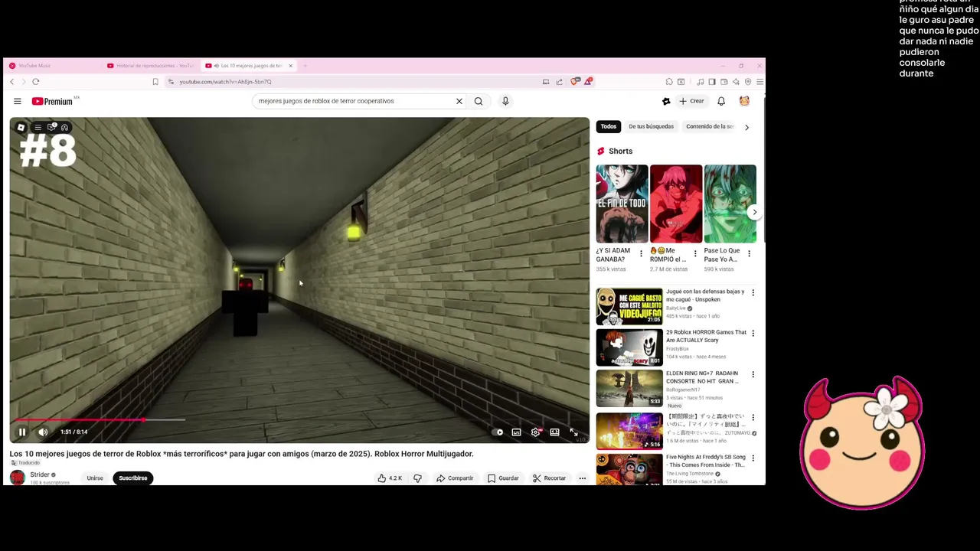Viewport: 980px width, 551px height.
Task: Open more options for Five Nights video
Action: coord(753,458)
